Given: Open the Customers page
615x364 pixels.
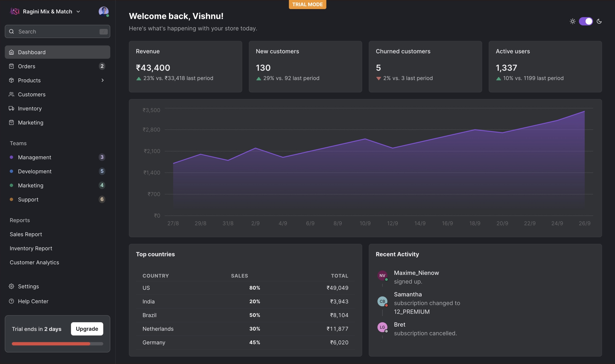Looking at the screenshot, I should pyautogui.click(x=57, y=94).
